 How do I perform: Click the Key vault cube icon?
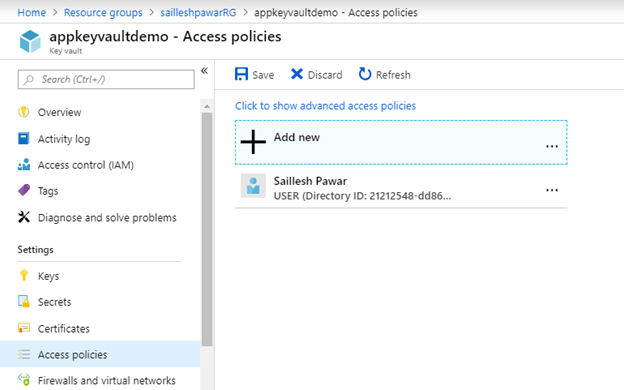(30, 41)
